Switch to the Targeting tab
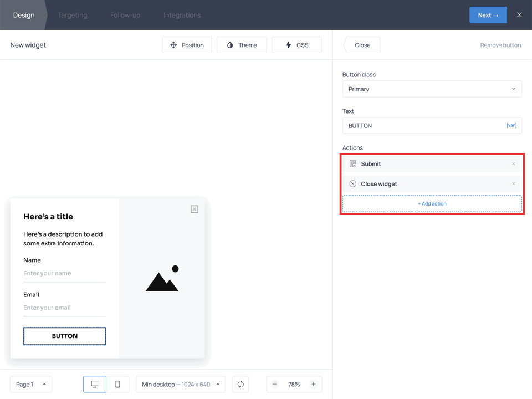Image resolution: width=532 pixels, height=399 pixels. [x=72, y=15]
